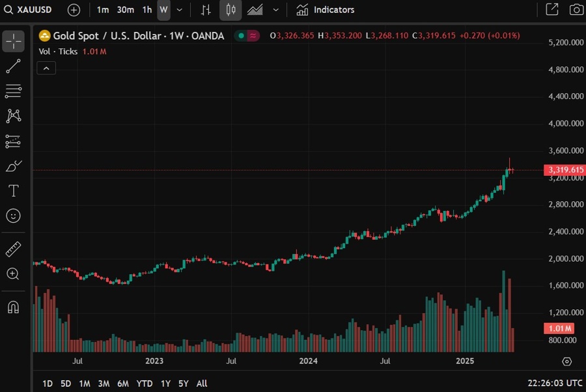Image resolution: width=586 pixels, height=392 pixels.
Task: Click the low value L3,268.110
Action: point(387,36)
